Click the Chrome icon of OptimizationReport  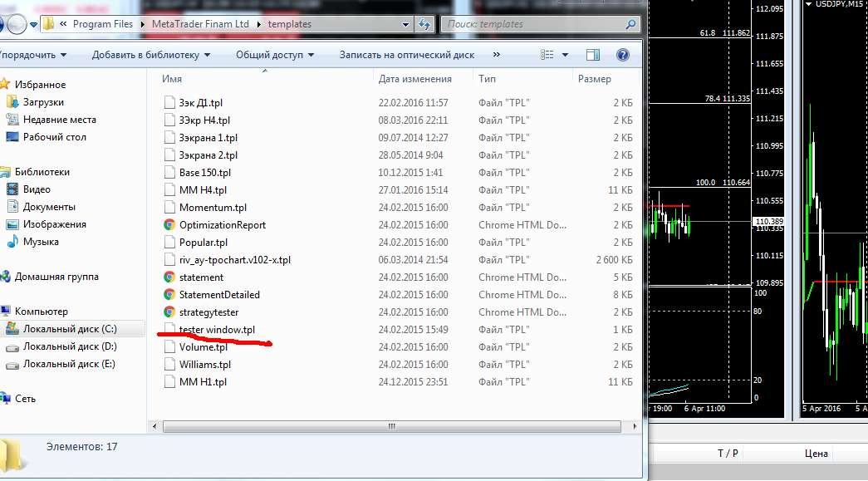169,225
